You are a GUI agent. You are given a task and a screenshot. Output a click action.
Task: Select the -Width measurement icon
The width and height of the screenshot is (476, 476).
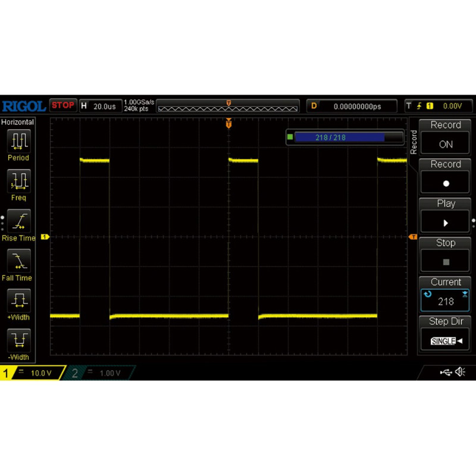coord(18,342)
